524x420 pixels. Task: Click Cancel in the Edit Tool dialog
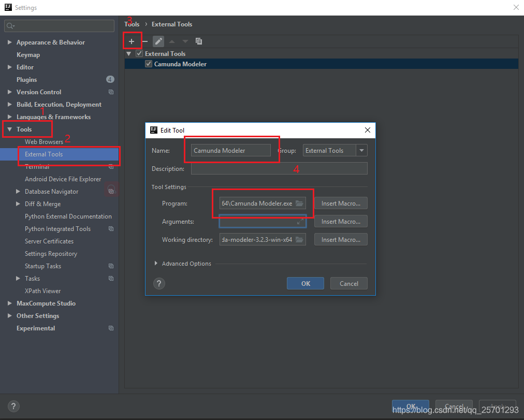point(349,283)
